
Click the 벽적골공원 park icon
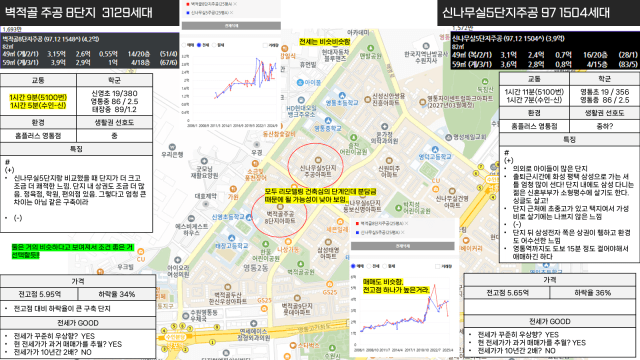click(x=301, y=264)
